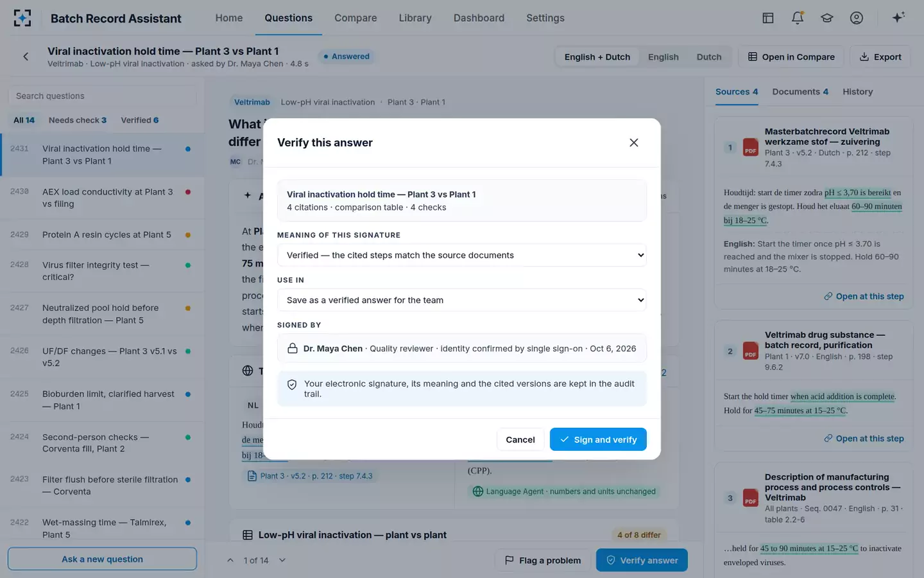The width and height of the screenshot is (924, 578).
Task: Filter questions by Needs check 3
Action: point(78,120)
